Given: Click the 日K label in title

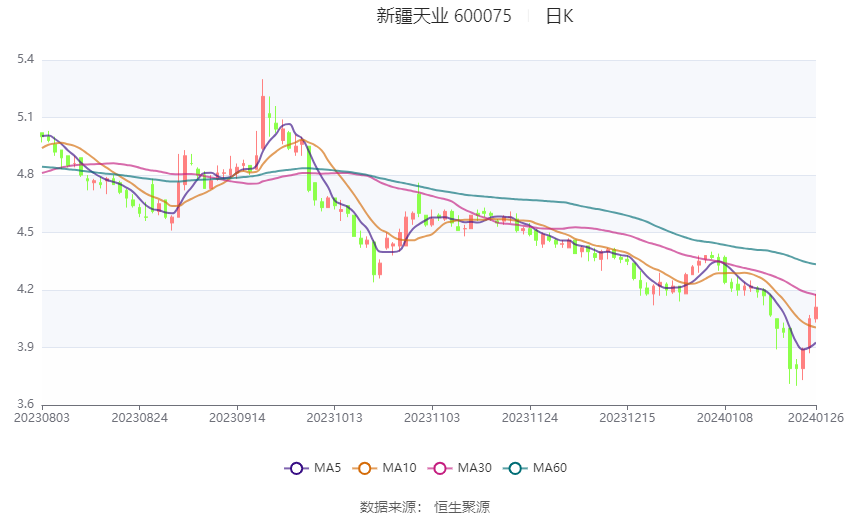Looking at the screenshot, I should [x=559, y=16].
